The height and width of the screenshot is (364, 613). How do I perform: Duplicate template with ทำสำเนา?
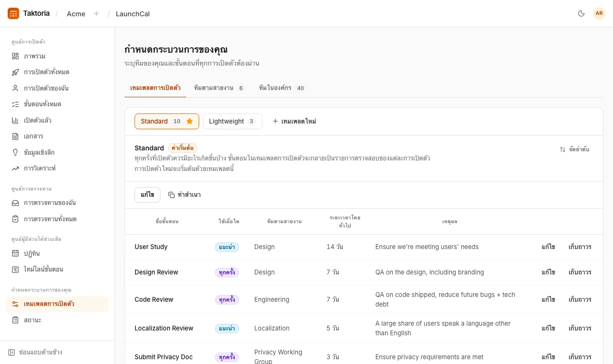184,195
